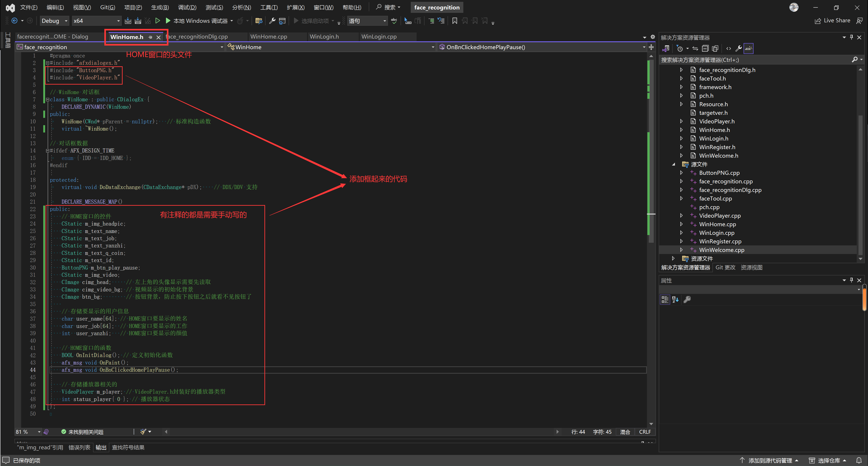Switch to the WinLogin.cpp tab

coord(379,37)
